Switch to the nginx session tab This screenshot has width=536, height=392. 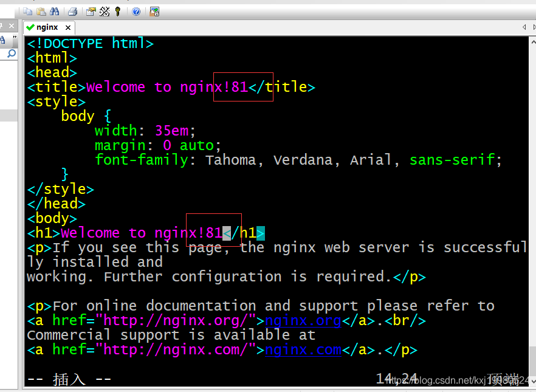(x=47, y=27)
